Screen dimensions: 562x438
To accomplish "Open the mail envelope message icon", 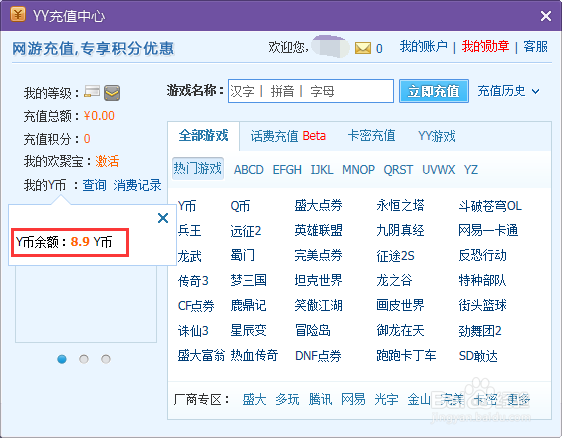I will click(363, 48).
